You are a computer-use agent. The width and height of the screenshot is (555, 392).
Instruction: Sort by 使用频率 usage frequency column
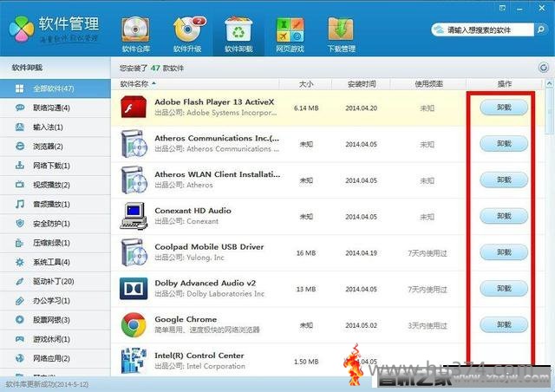coord(428,84)
